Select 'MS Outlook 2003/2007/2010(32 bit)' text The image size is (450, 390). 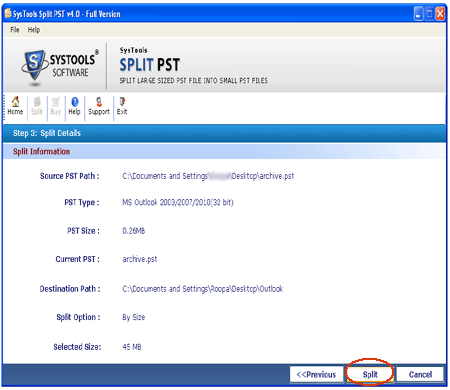point(178,202)
